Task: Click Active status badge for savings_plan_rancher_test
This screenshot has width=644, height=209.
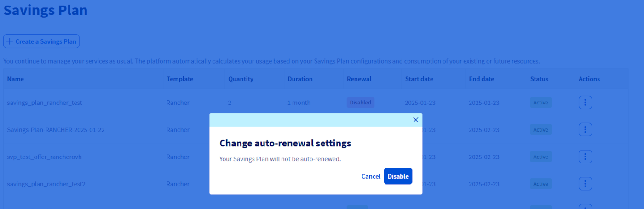Action: pyautogui.click(x=540, y=103)
